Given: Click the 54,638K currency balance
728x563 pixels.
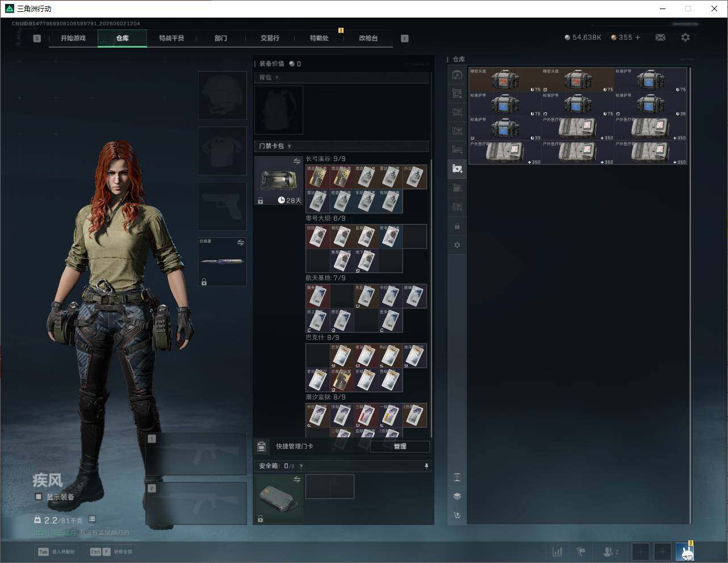Looking at the screenshot, I should [583, 37].
